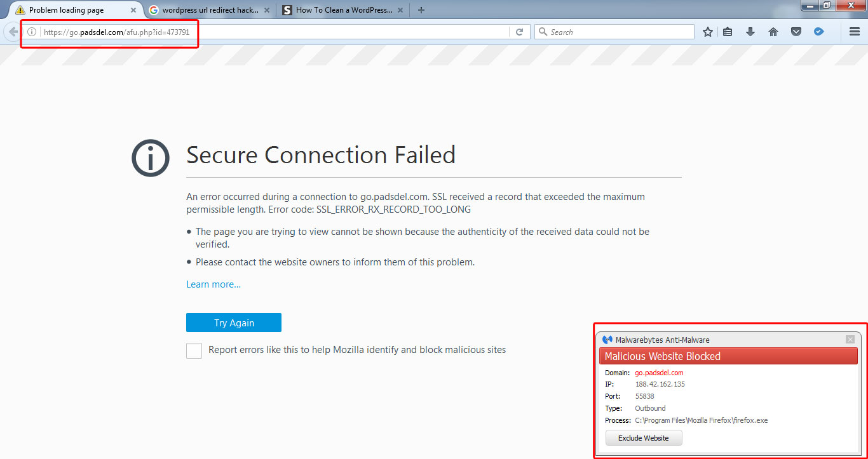Close the Problem loading page tab

(x=133, y=10)
